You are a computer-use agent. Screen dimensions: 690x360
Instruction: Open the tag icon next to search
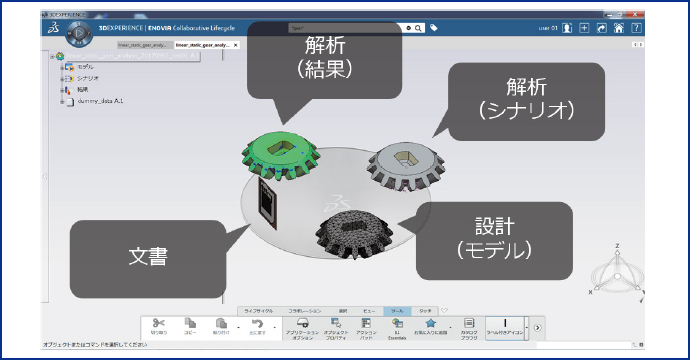(434, 28)
